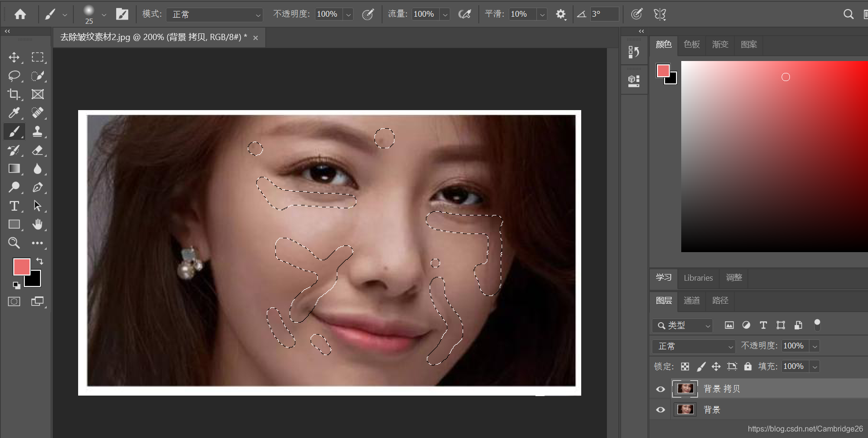
Task: Select the Lasso tool
Action: pos(14,76)
